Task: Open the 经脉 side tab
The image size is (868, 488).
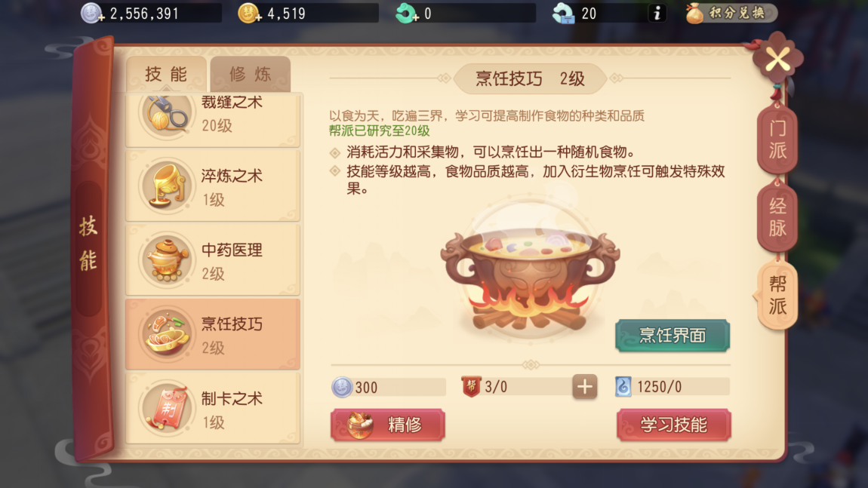Action: (x=777, y=217)
